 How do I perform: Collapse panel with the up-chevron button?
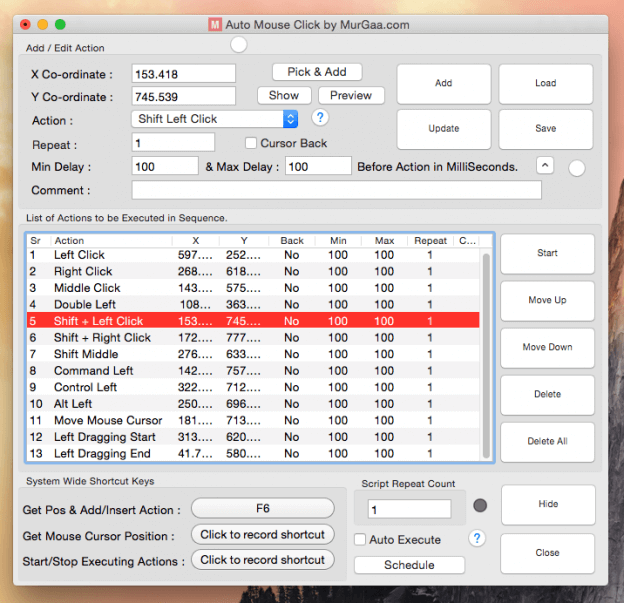pos(545,165)
